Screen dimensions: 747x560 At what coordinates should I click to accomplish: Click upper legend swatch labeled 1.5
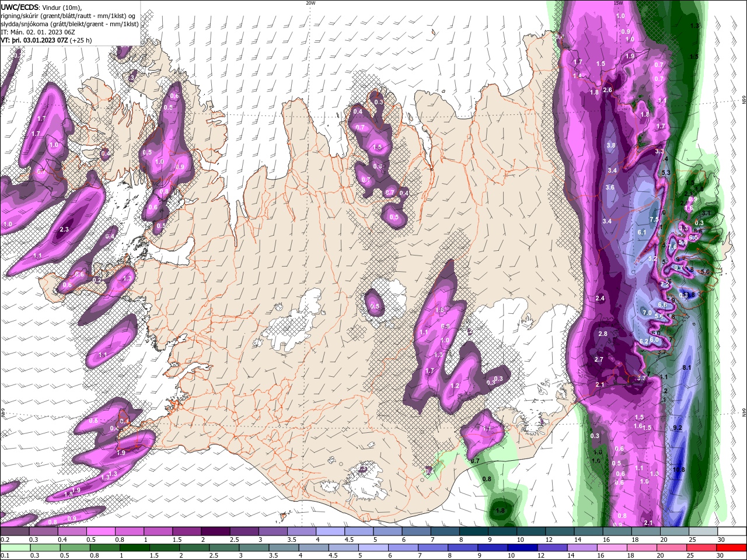pos(187,531)
